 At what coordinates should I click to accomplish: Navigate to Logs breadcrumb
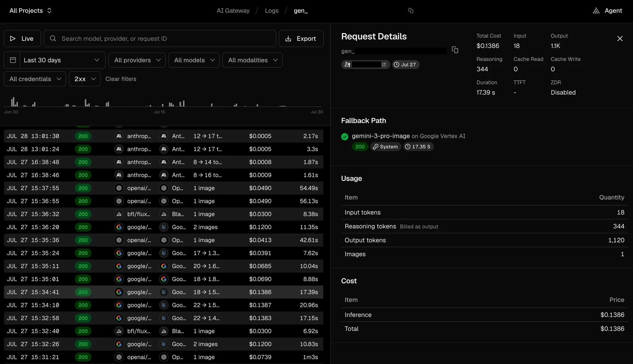coord(272,10)
